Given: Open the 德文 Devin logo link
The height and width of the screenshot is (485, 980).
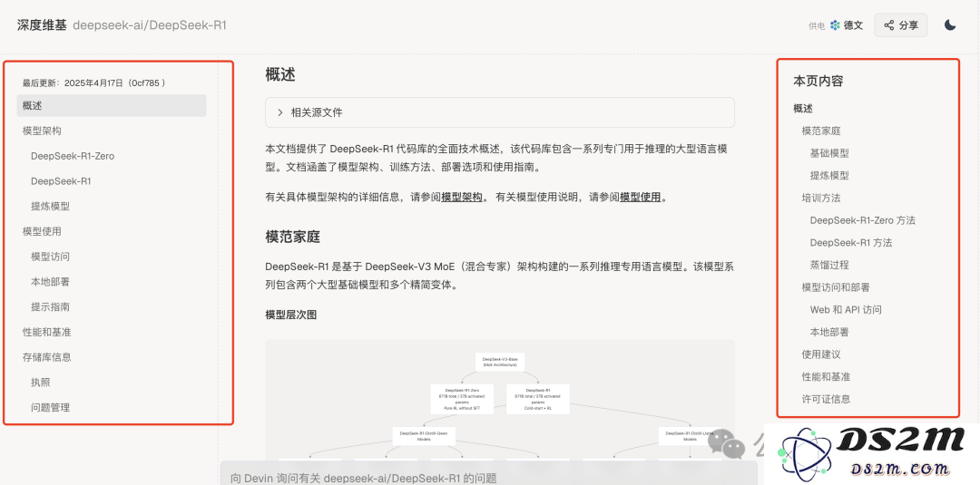Looking at the screenshot, I should [847, 25].
